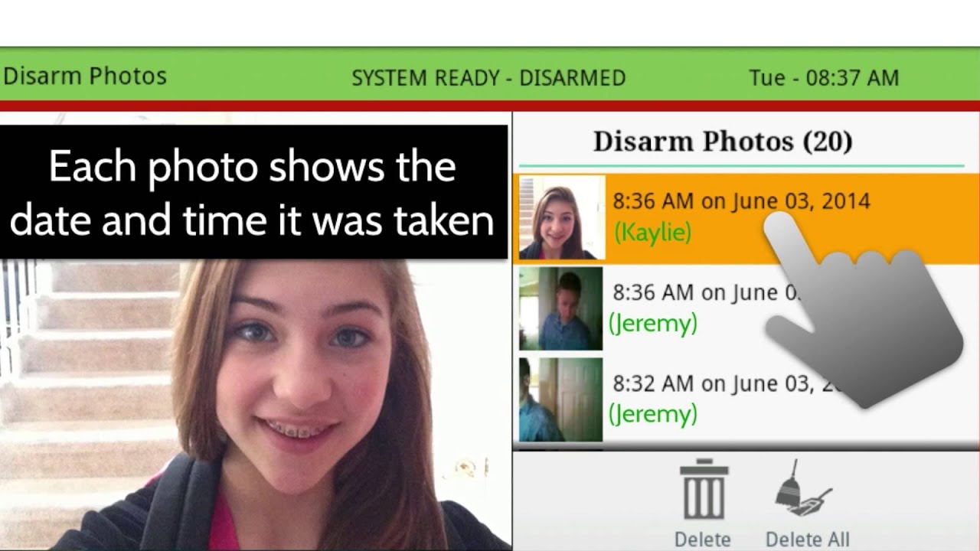
Task: Tap '(Jeremy)' under the 8:32 AM entry
Action: 653,414
